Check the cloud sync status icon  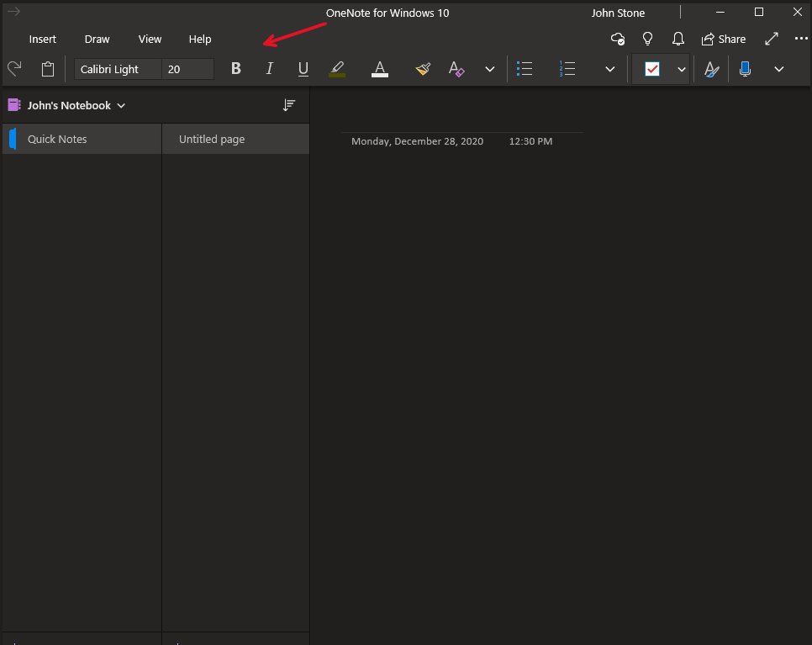618,39
